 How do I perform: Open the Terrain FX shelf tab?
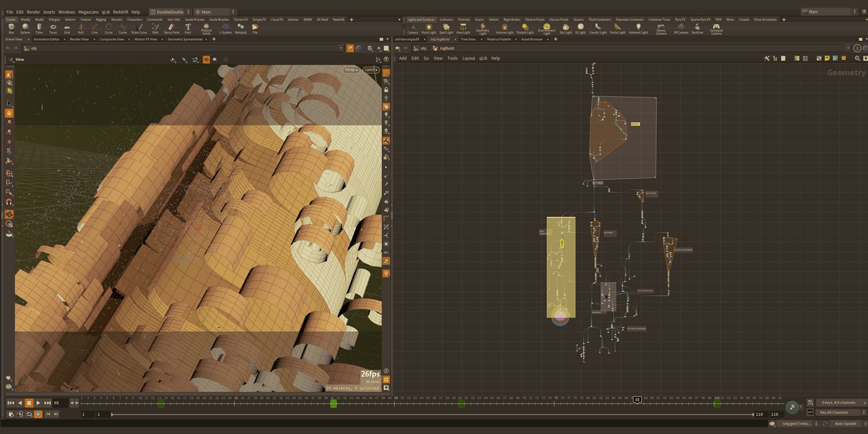241,19
